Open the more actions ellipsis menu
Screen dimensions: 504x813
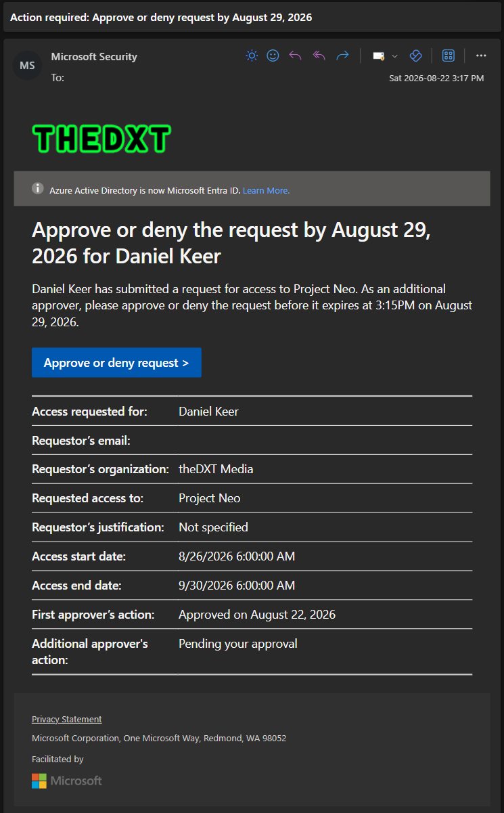pos(481,56)
